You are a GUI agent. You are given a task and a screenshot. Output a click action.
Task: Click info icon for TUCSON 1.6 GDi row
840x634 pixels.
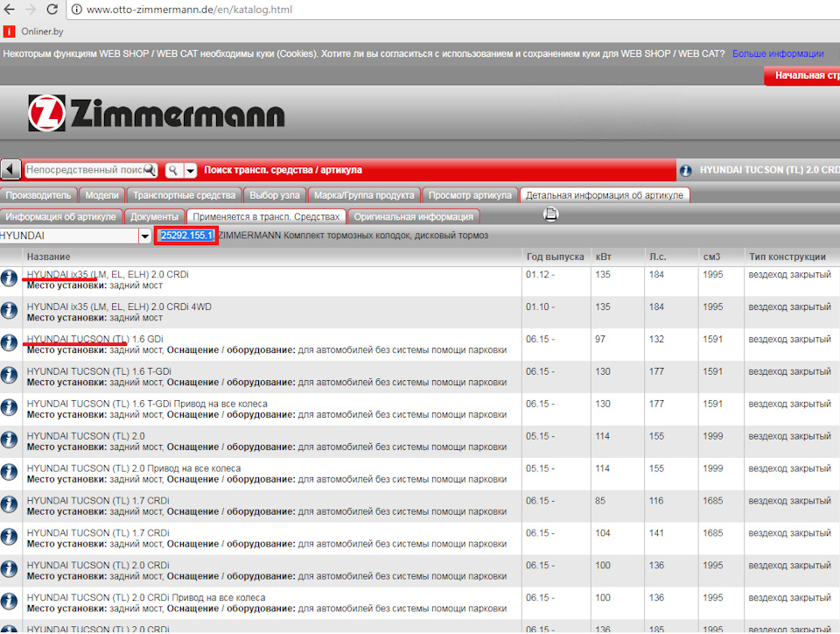(x=9, y=342)
